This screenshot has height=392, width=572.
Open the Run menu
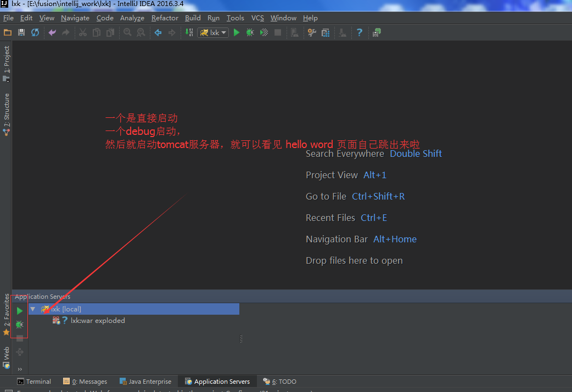coord(214,18)
